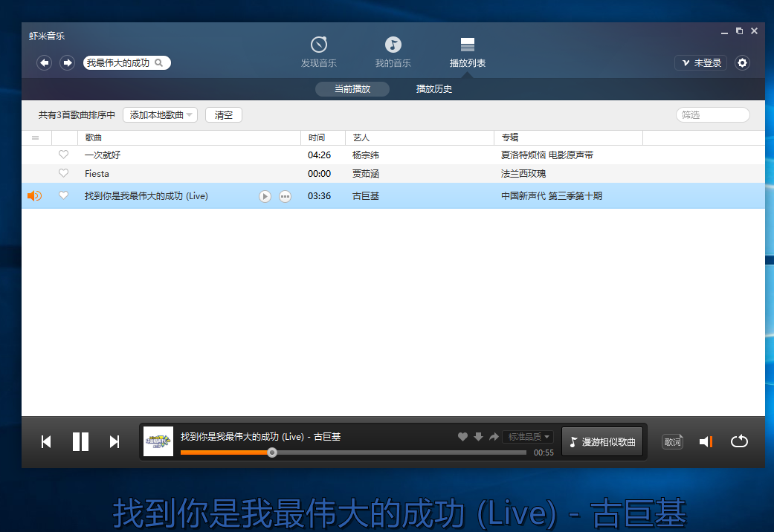Favorite the song Fiesta
Viewport: 774px width, 532px height.
click(x=64, y=173)
